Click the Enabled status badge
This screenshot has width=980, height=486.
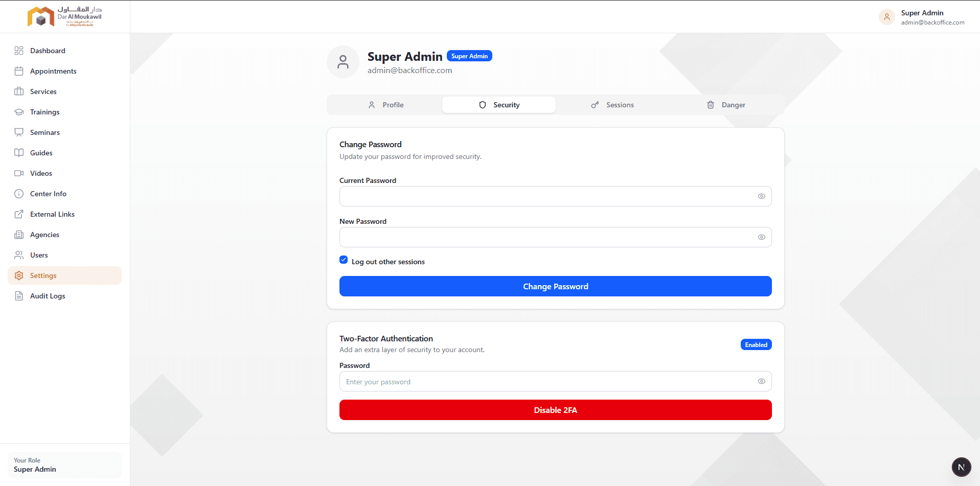click(x=756, y=345)
